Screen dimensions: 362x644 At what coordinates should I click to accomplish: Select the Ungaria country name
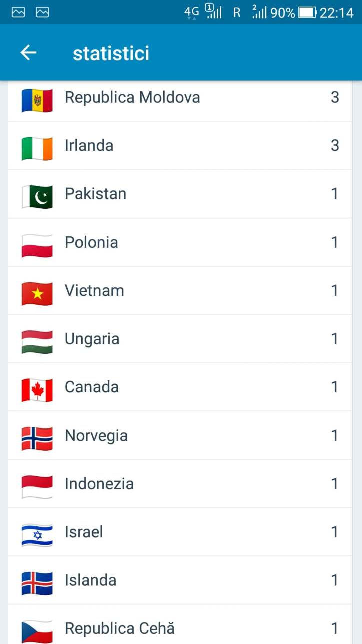coord(92,339)
